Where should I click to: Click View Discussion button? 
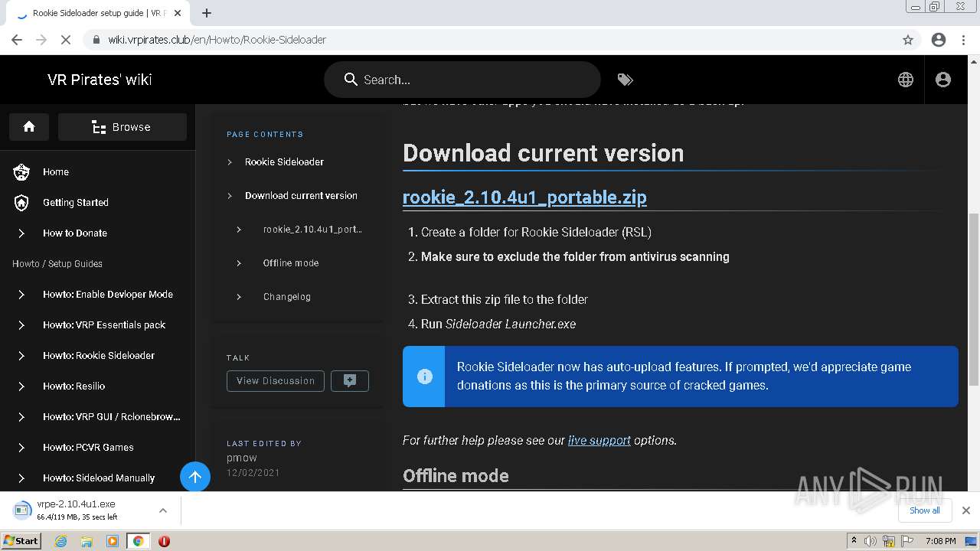276,381
